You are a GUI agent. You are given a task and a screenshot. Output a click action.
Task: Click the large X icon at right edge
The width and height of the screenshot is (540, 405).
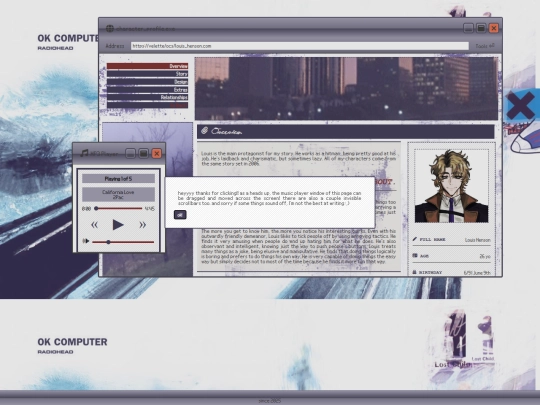coord(521,106)
